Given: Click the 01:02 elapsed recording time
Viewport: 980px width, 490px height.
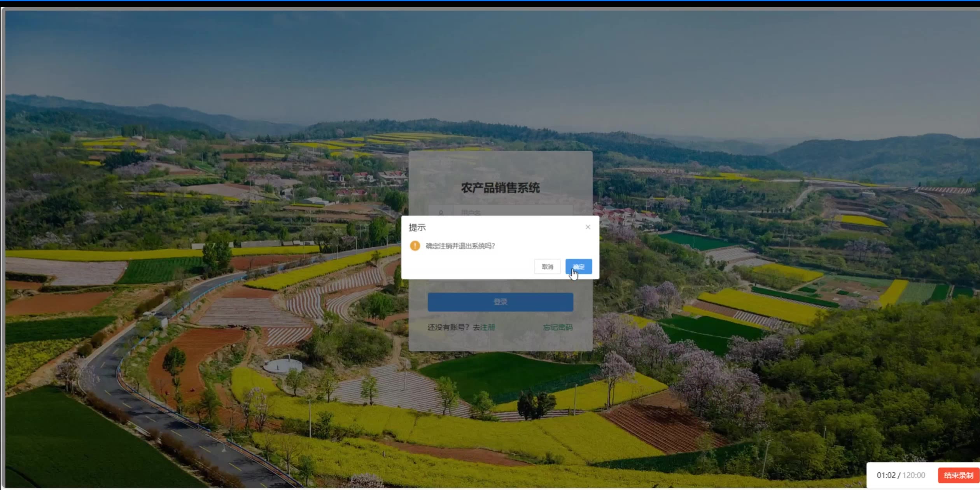Looking at the screenshot, I should (886, 475).
